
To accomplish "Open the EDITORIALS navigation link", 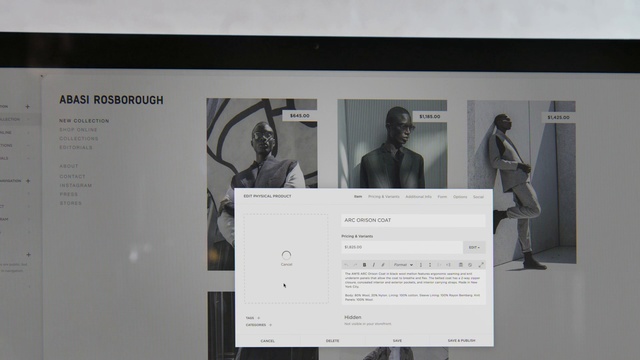I will click(76, 147).
